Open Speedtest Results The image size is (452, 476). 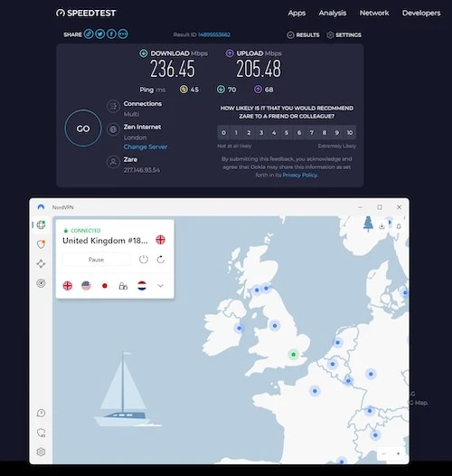[303, 35]
